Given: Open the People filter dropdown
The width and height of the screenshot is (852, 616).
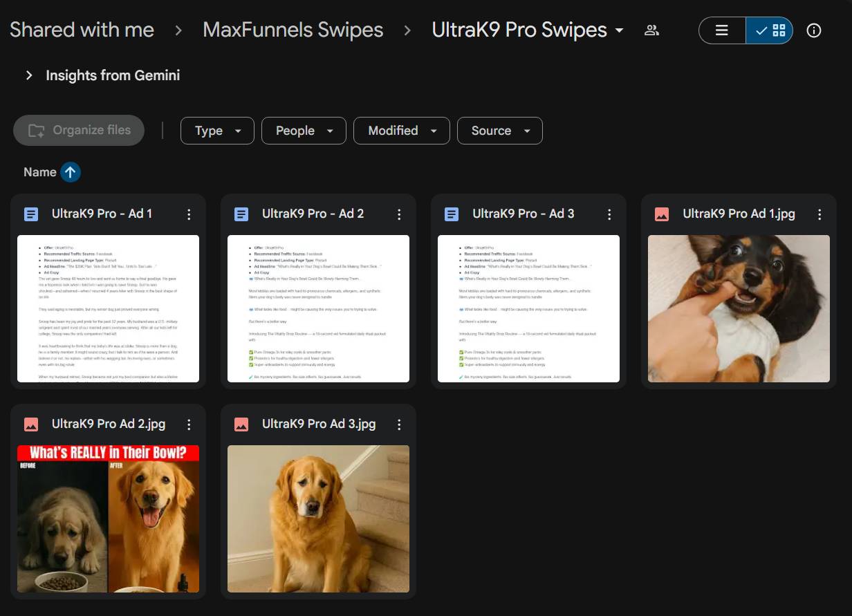Looking at the screenshot, I should [304, 131].
